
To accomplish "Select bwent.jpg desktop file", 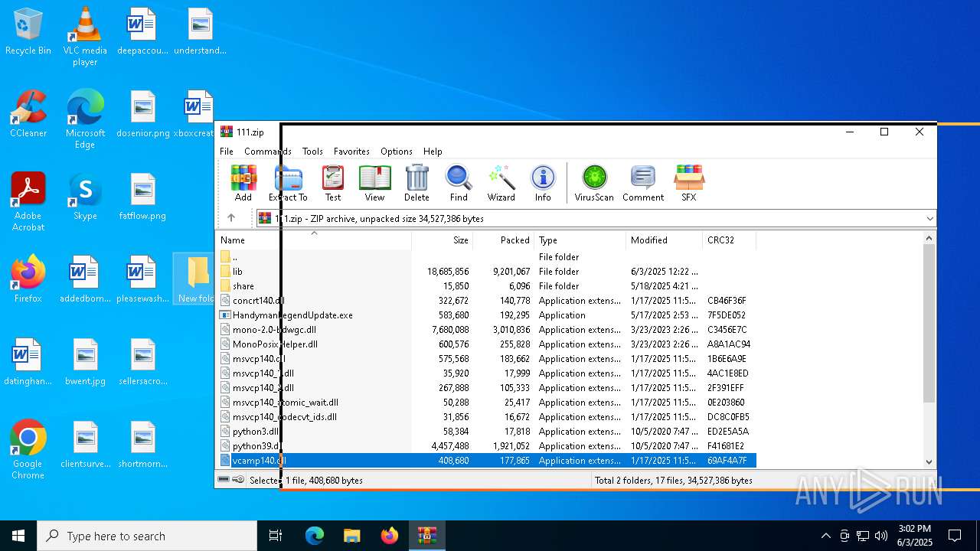I will click(x=85, y=363).
